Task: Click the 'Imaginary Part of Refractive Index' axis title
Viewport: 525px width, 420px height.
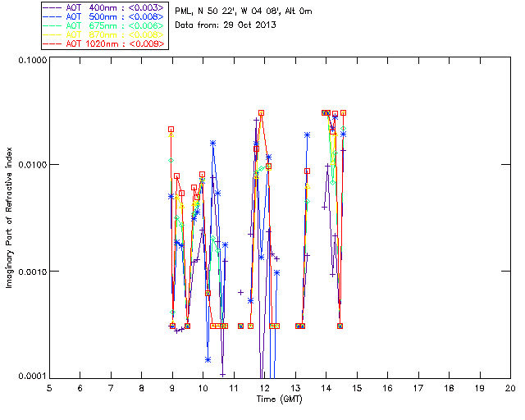Action: coord(9,217)
